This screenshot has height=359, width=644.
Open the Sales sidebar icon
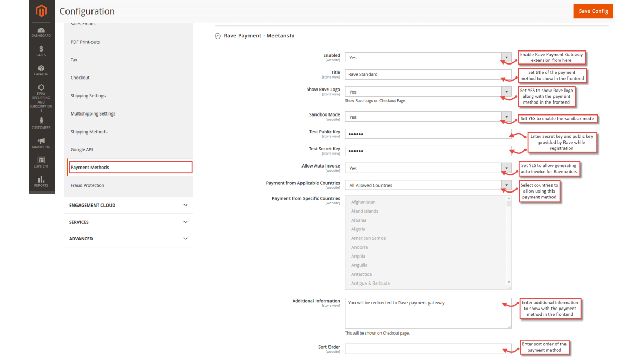pos(42,51)
